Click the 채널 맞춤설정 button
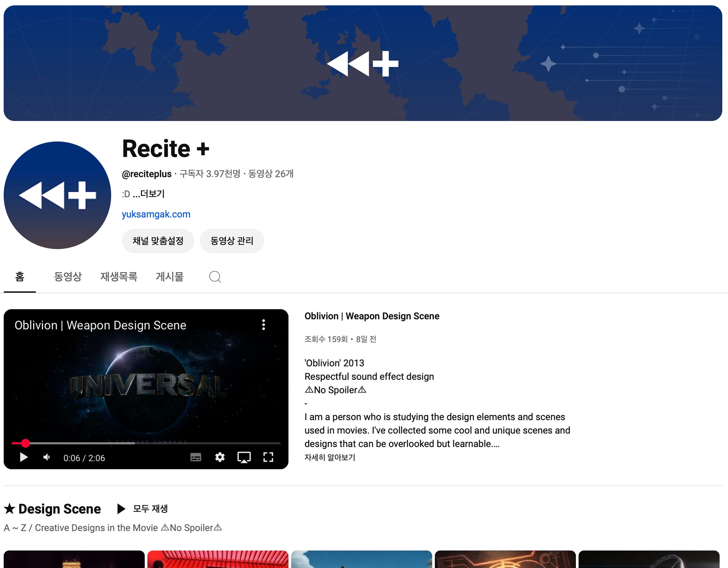 click(158, 241)
